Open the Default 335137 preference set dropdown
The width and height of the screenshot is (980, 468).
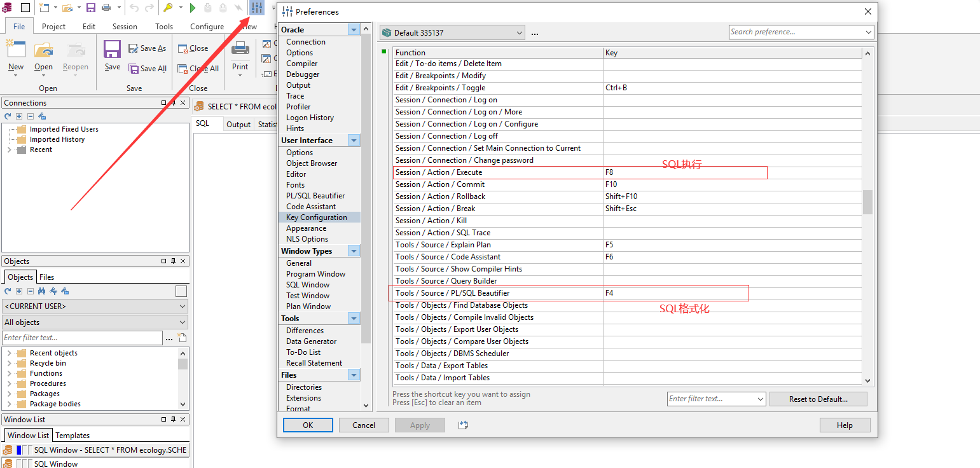pos(520,33)
